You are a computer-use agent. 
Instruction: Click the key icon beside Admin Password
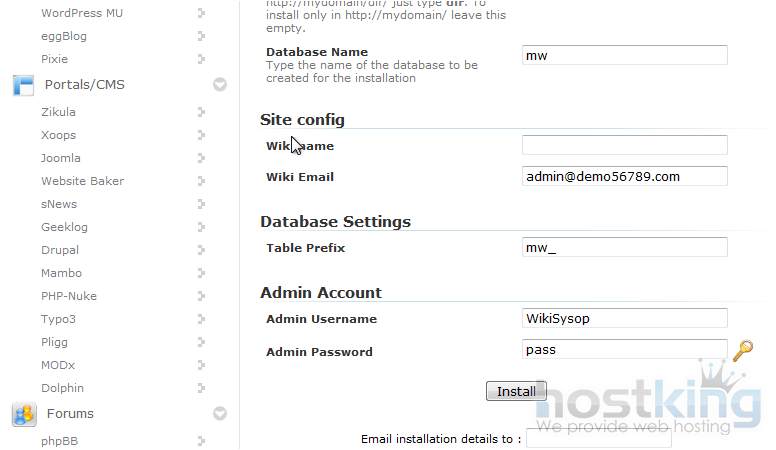[x=742, y=351]
